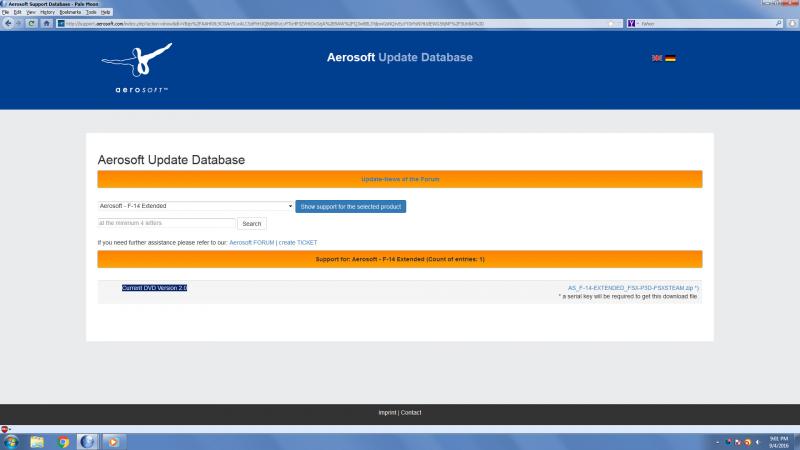Open the Contact footer link
800x450 pixels.
pyautogui.click(x=411, y=413)
